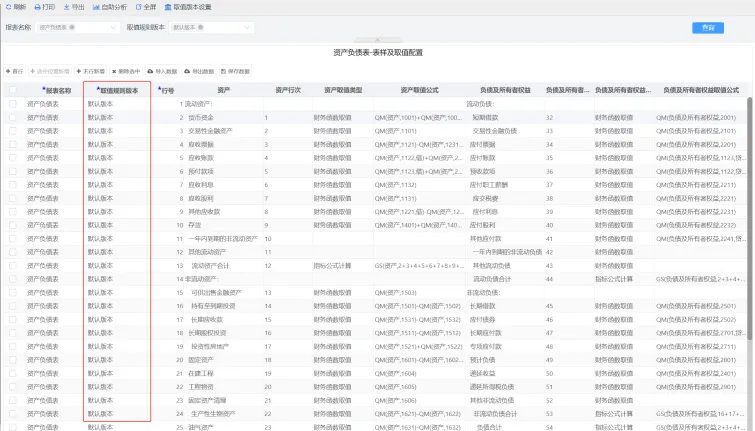Viewport: 755px width, 431px height.
Task: Clear the 默认版本 tag in version field
Action: pos(201,27)
